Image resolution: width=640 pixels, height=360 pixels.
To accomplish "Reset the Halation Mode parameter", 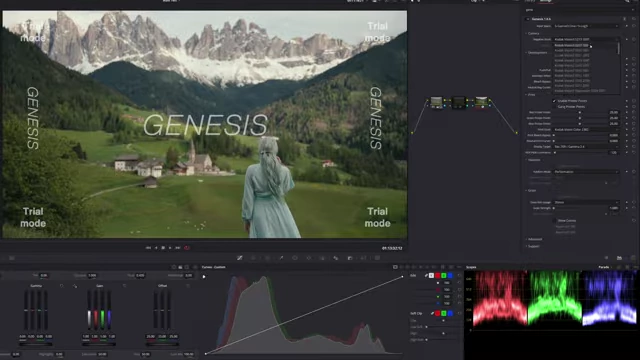I will click(633, 172).
